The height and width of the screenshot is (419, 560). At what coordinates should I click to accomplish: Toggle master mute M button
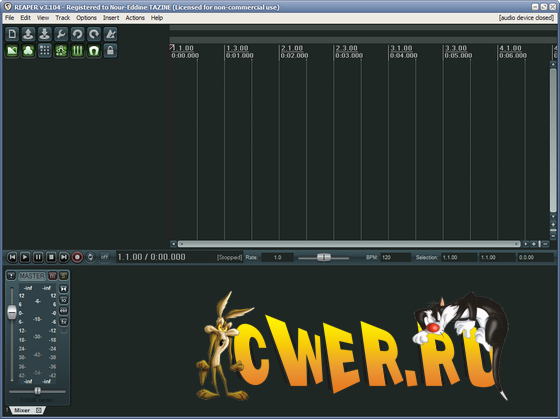coord(52,276)
